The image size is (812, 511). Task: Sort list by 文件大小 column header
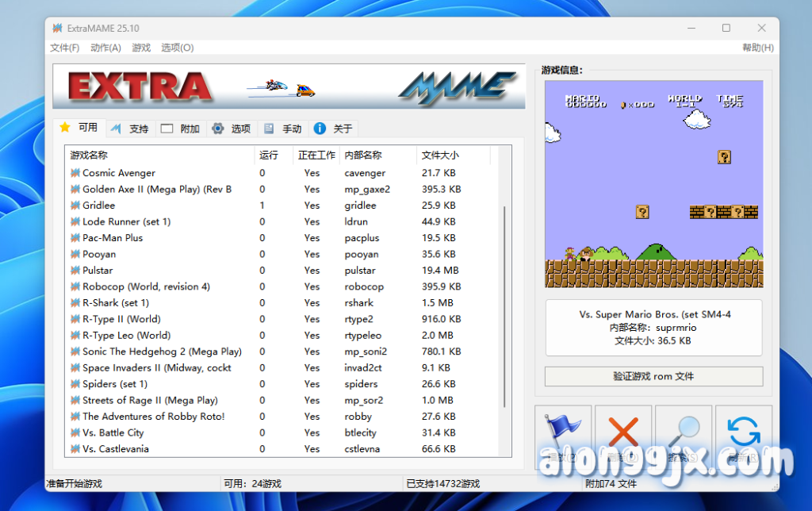(x=441, y=156)
